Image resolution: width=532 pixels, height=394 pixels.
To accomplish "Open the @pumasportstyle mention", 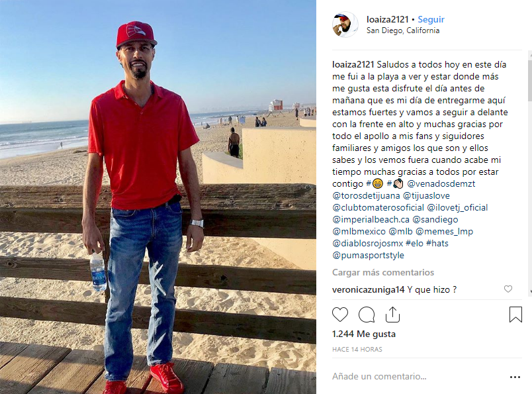I will pos(368,256).
